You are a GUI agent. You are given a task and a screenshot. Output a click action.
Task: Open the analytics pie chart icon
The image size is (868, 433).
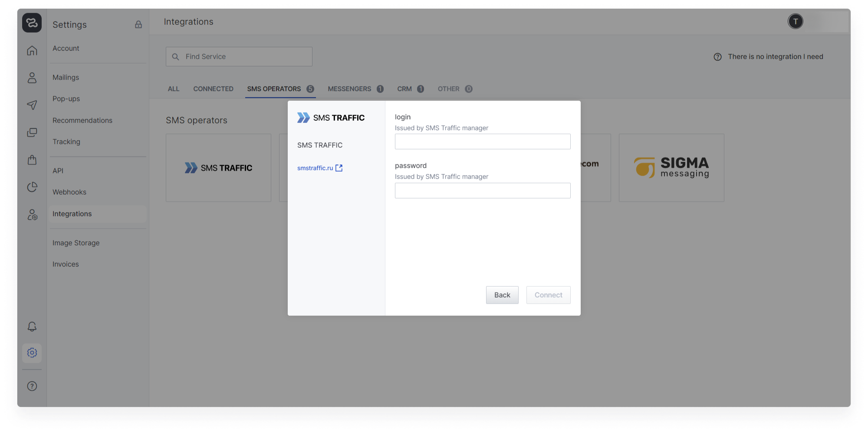coord(32,187)
